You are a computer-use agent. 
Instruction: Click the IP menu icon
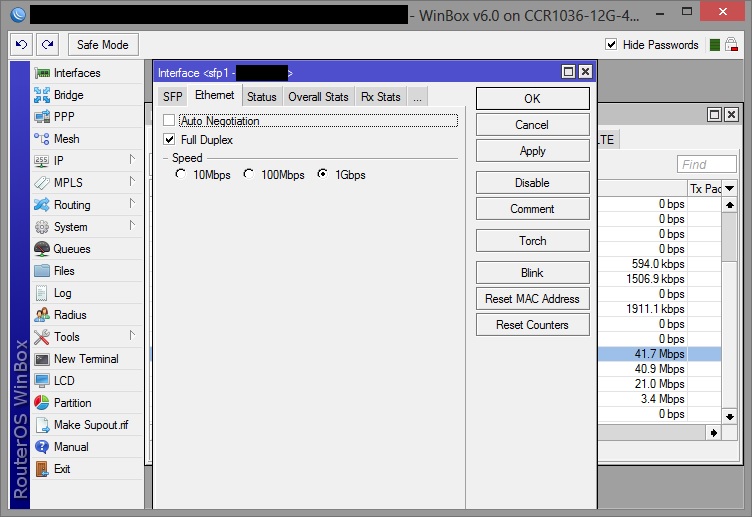[42, 161]
